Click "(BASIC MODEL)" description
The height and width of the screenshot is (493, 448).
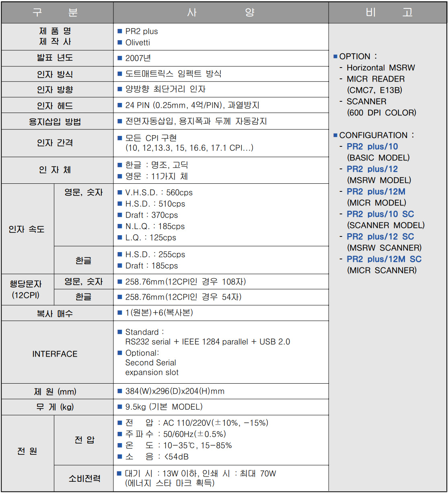point(378,158)
